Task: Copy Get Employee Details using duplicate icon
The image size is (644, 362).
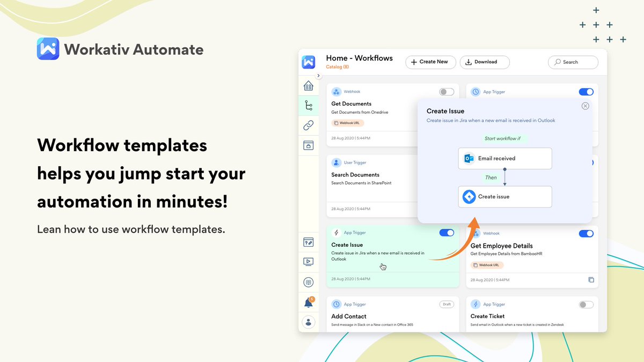Action: tap(591, 279)
